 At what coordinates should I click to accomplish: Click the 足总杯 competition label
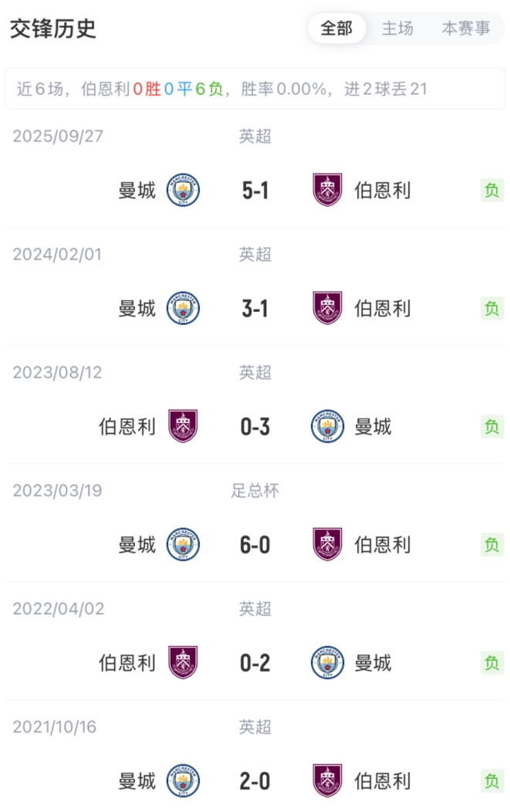click(255, 490)
